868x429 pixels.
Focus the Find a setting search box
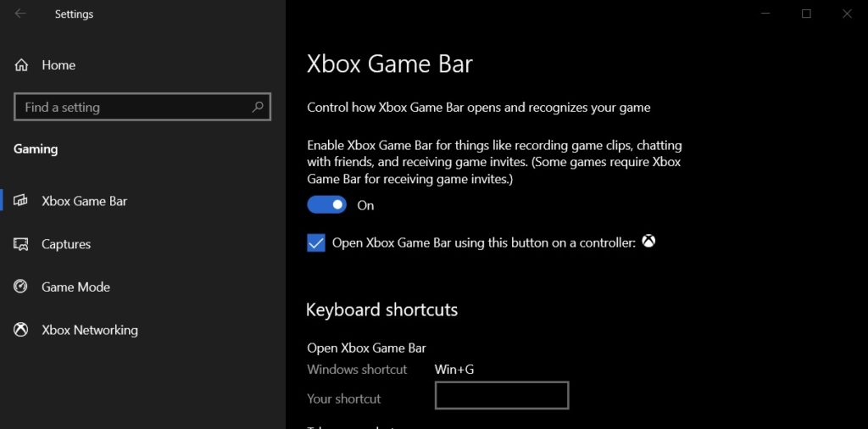click(x=142, y=107)
